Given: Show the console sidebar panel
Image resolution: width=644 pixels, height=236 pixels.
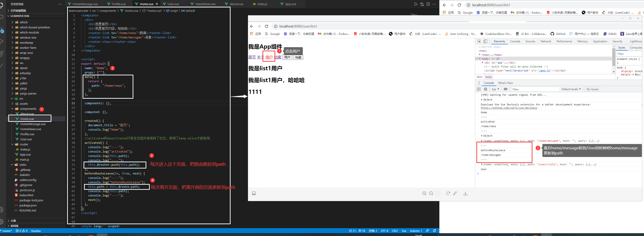Looking at the screenshot, I should [479, 89].
